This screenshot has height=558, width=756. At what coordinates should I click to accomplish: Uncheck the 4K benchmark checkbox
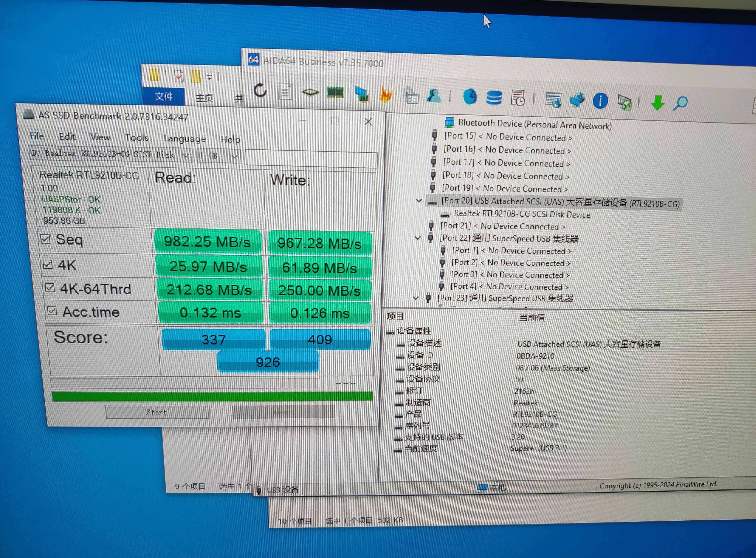48,264
